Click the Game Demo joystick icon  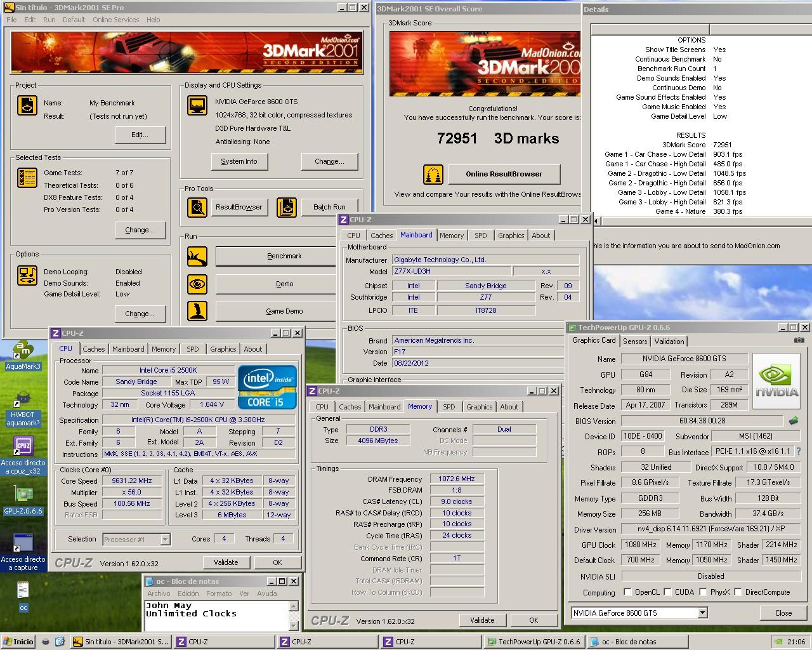point(197,311)
